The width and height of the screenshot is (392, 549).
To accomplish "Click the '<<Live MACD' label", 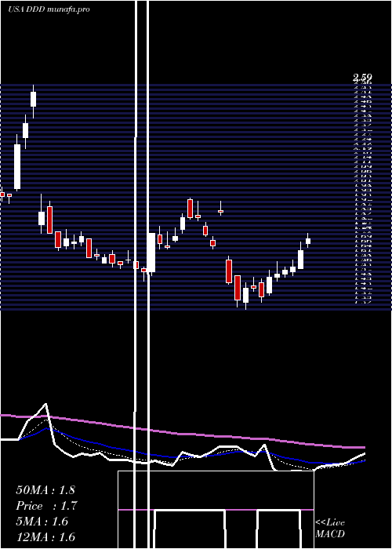I will coord(330,528).
